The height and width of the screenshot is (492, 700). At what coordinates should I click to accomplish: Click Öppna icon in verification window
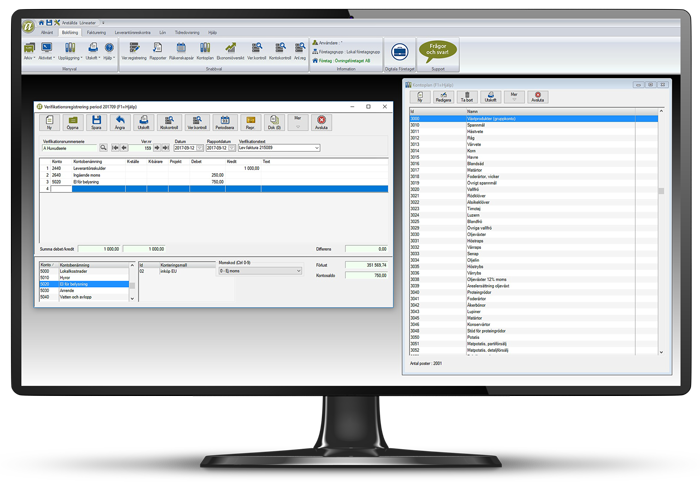click(x=72, y=123)
